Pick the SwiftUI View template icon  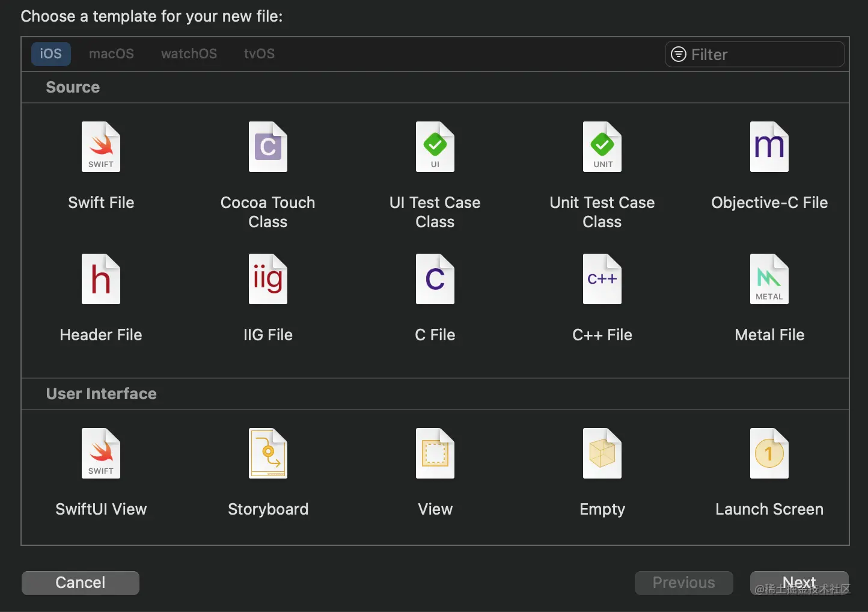pyautogui.click(x=101, y=454)
